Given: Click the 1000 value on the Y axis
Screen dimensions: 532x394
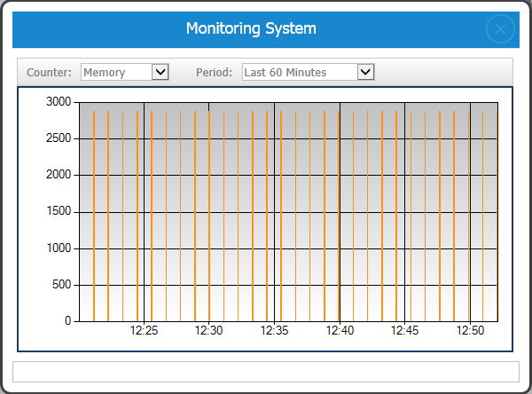Looking at the screenshot, I should (59, 248).
